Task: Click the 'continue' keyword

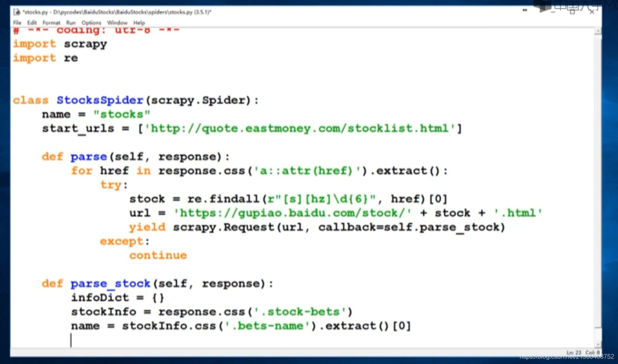Action: coord(158,255)
